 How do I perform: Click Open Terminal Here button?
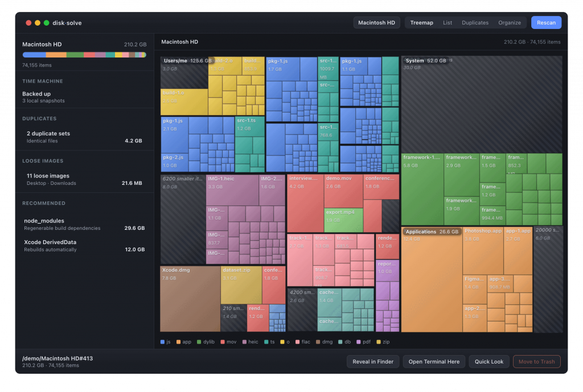(x=434, y=361)
